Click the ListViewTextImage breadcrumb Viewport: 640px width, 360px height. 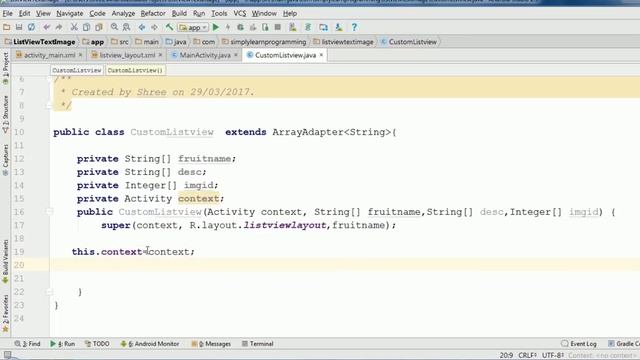40,42
